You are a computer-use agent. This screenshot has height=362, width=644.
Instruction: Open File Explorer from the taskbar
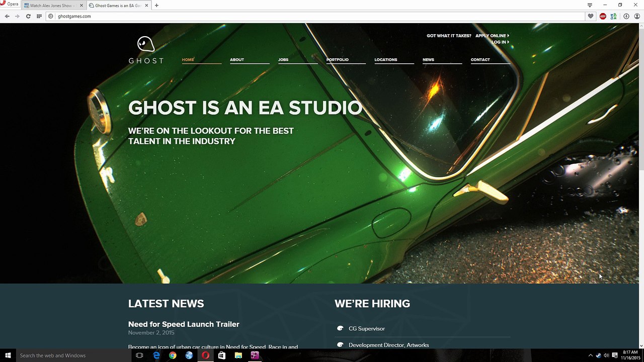238,355
